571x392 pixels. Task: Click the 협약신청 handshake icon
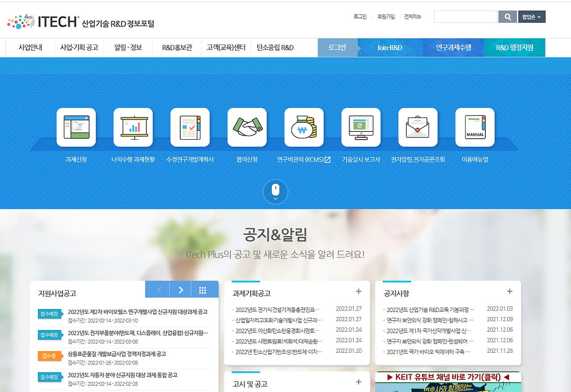pyautogui.click(x=247, y=127)
